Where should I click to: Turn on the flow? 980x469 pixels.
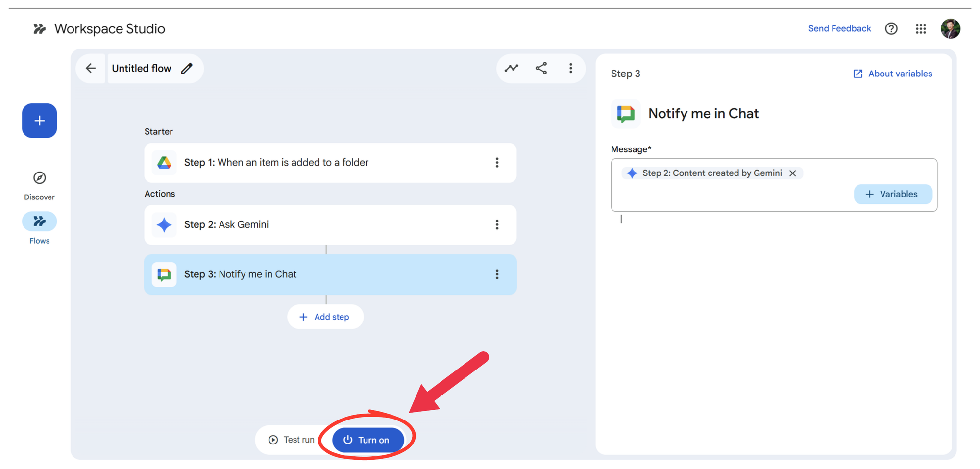pyautogui.click(x=368, y=440)
